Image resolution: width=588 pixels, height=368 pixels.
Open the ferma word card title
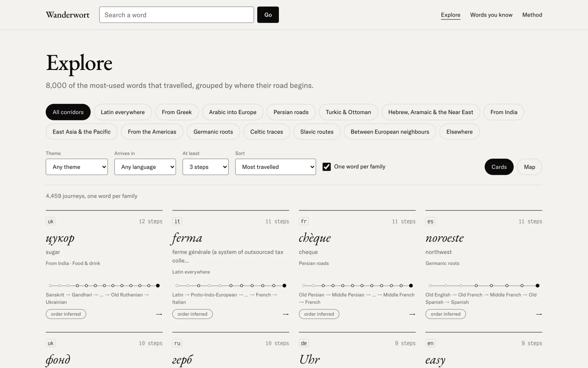[187, 238]
